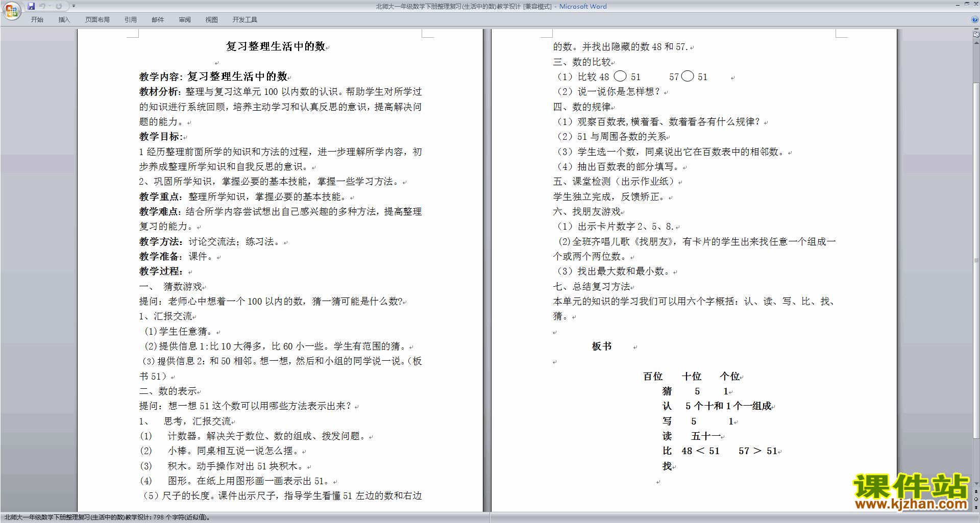Click comparison circle between 48 and 51
The image size is (980, 523).
tap(620, 77)
